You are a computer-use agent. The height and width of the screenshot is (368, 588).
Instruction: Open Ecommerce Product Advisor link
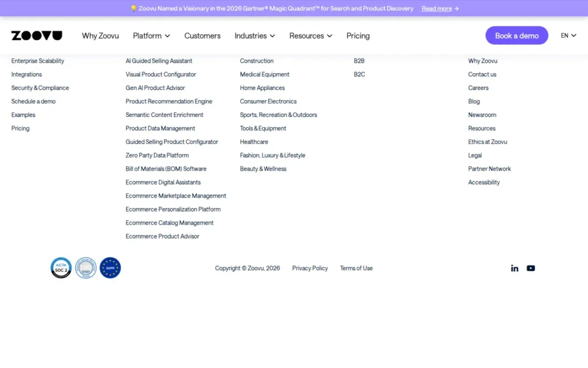coord(163,236)
